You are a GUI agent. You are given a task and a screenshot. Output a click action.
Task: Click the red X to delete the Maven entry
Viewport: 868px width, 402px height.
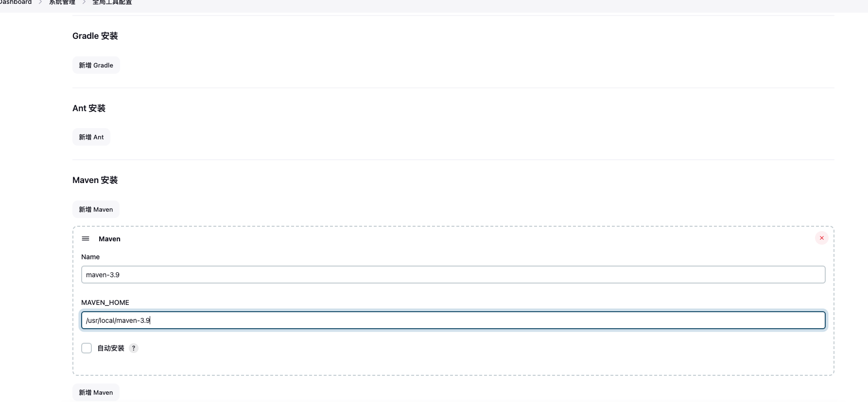pos(821,238)
